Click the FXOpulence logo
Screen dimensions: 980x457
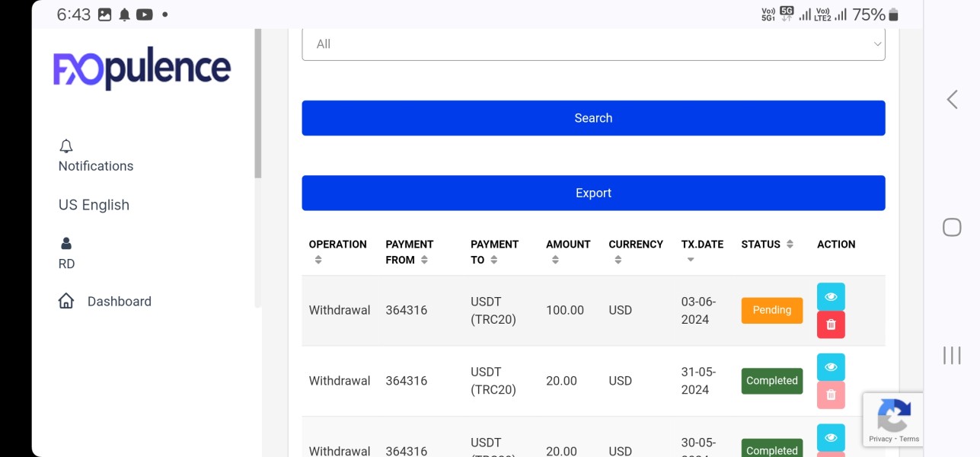pyautogui.click(x=142, y=69)
